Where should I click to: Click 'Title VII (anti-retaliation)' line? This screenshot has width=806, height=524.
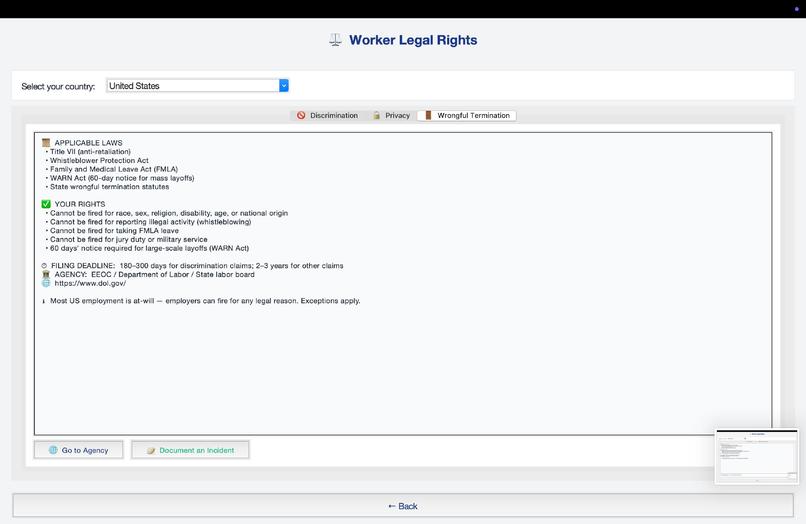[x=90, y=152]
